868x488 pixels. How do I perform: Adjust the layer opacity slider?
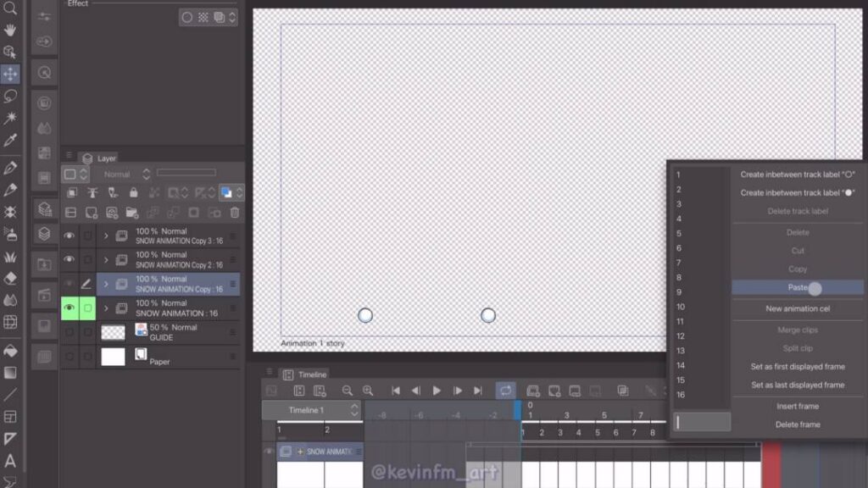point(186,173)
